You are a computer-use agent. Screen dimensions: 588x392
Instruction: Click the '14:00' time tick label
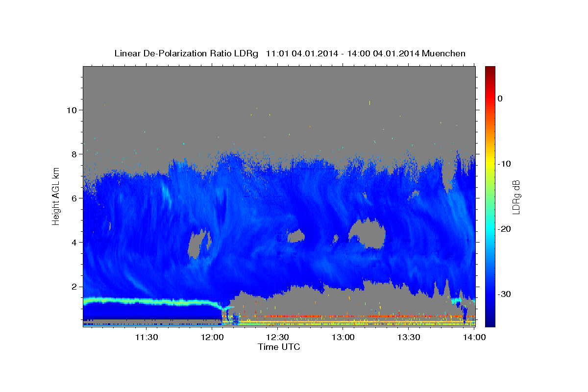(474, 337)
